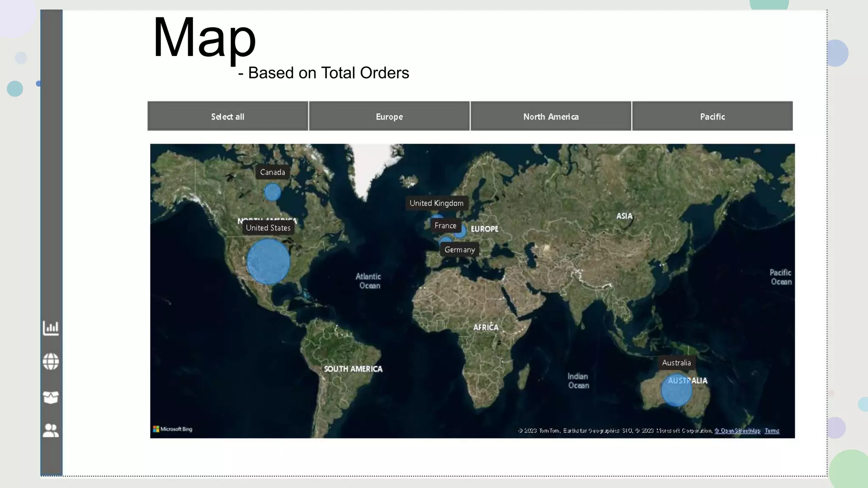This screenshot has height=488, width=868.
Task: Click the United States map label
Action: tap(268, 228)
